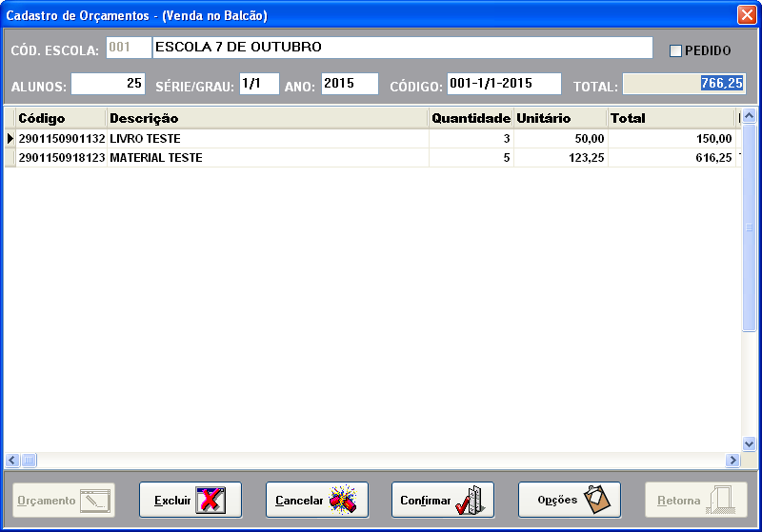Click quantity cell 5 of MATERIAL TESTE

[x=471, y=158]
